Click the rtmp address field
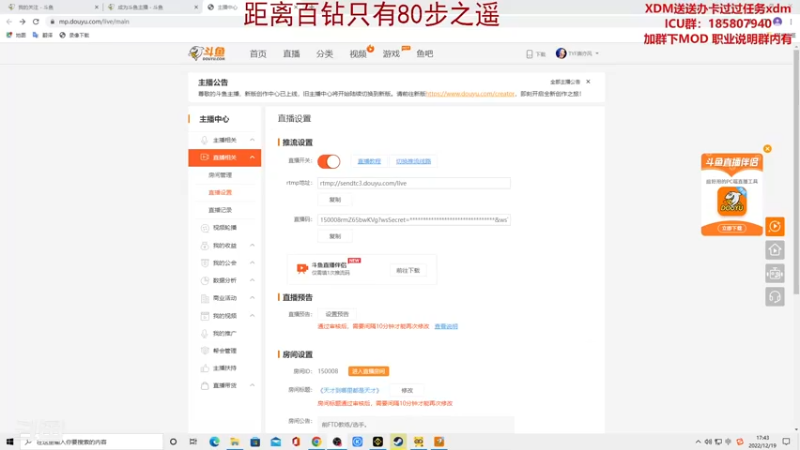Viewport: 800px width, 450px height. (414, 183)
